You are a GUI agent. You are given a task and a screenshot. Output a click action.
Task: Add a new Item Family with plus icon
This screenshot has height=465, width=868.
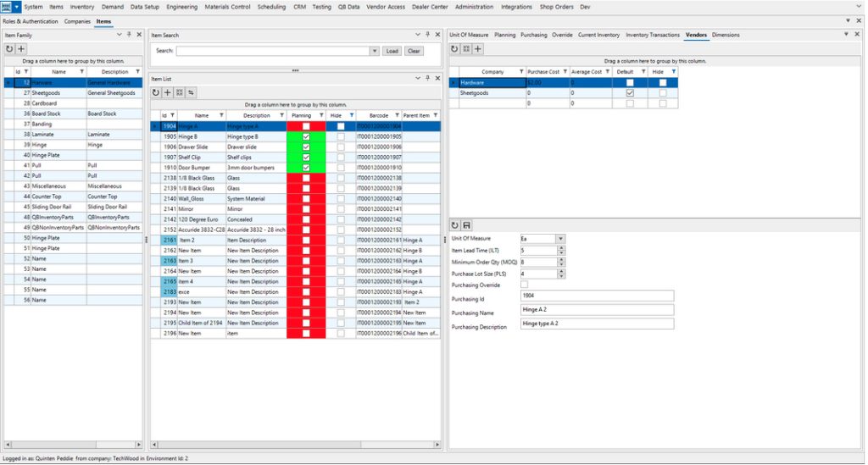pyautogui.click(x=21, y=50)
